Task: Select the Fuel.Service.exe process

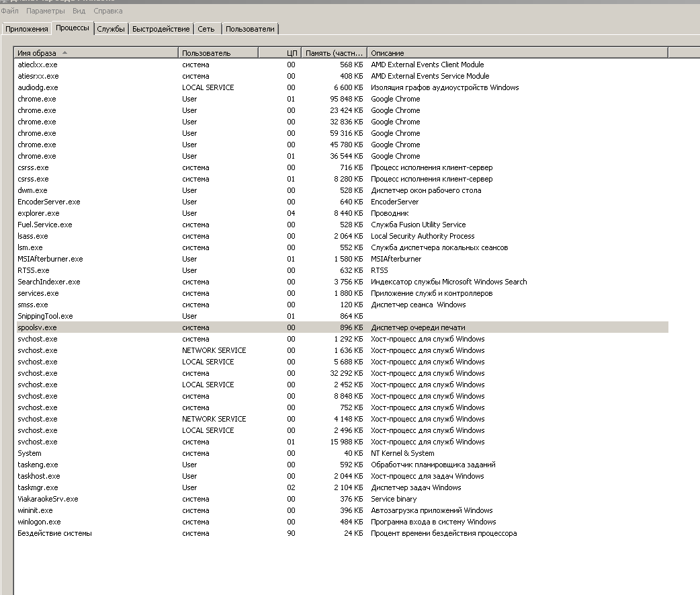Action: tap(343, 225)
